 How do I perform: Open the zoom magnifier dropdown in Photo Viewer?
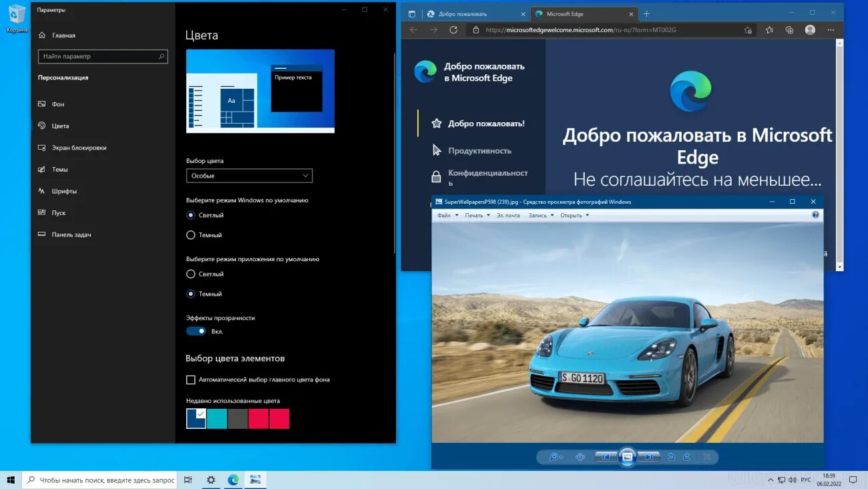[556, 457]
